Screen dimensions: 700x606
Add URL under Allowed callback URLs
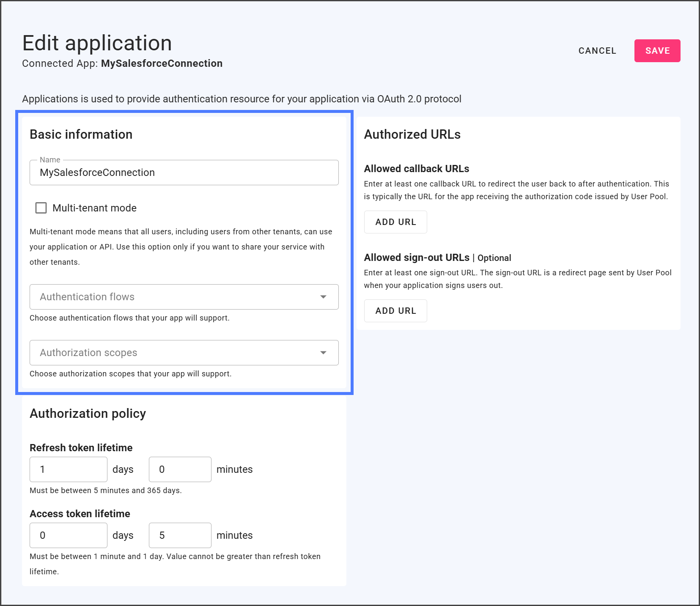pos(395,222)
